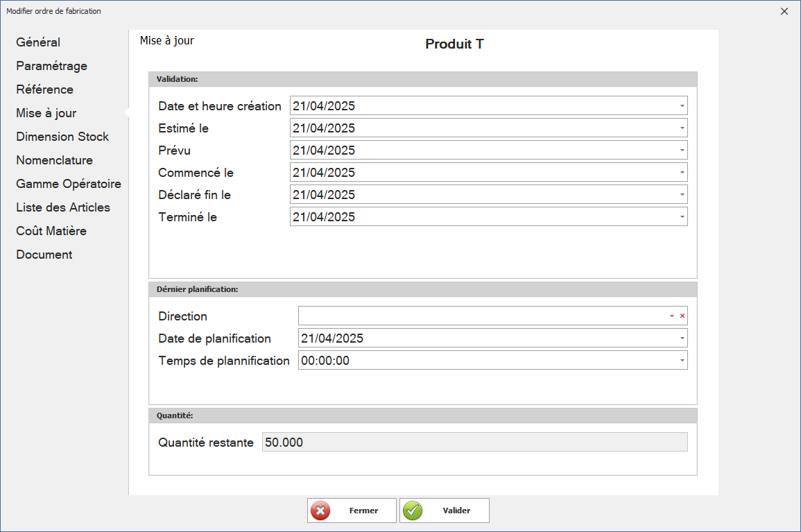This screenshot has height=532, width=801.
Task: Open the Déclaré fin le date dropdown
Action: tap(682, 195)
